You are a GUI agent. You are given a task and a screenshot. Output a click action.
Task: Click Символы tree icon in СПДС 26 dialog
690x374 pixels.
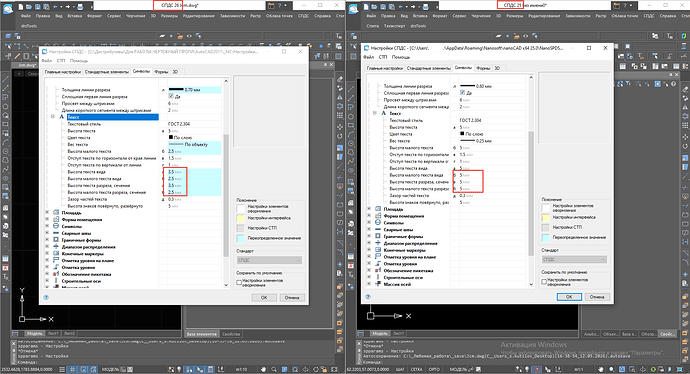click(x=56, y=226)
